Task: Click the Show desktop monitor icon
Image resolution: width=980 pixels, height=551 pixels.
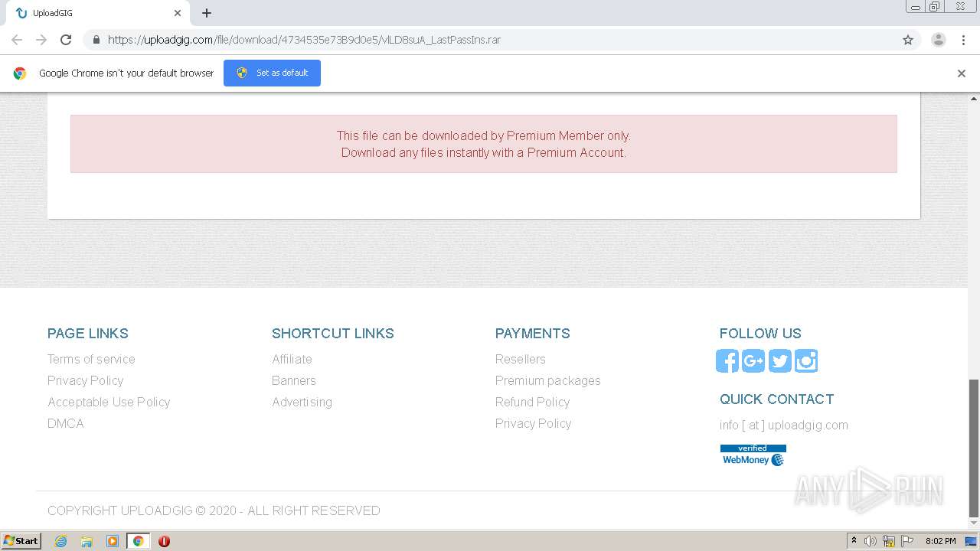Action: (971, 541)
